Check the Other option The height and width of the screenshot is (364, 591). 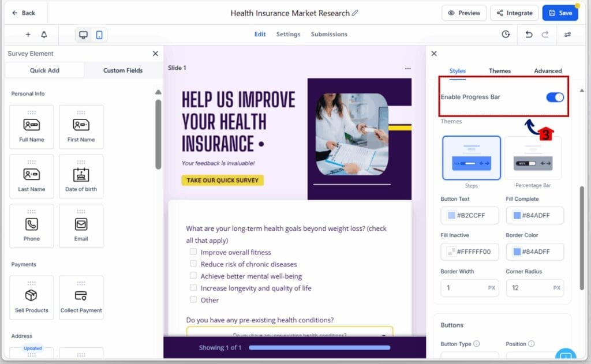193,299
